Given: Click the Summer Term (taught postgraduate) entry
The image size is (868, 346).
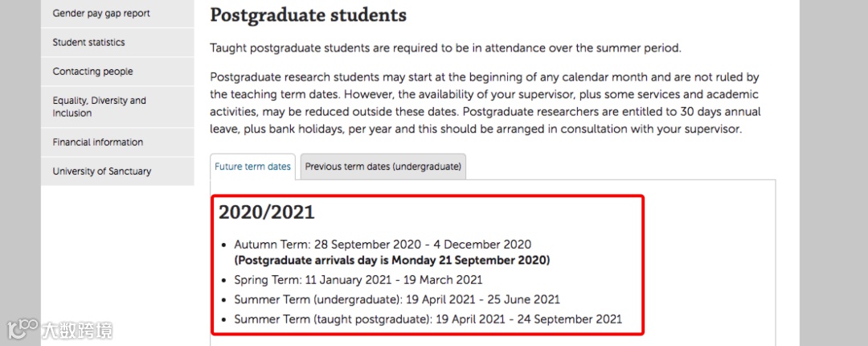Looking at the screenshot, I should click(x=428, y=319).
